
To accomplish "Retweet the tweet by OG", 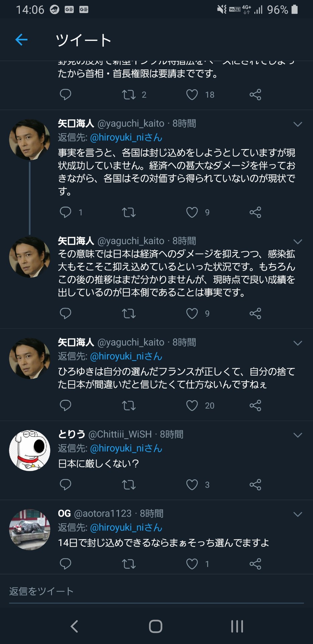I will pos(129,563).
